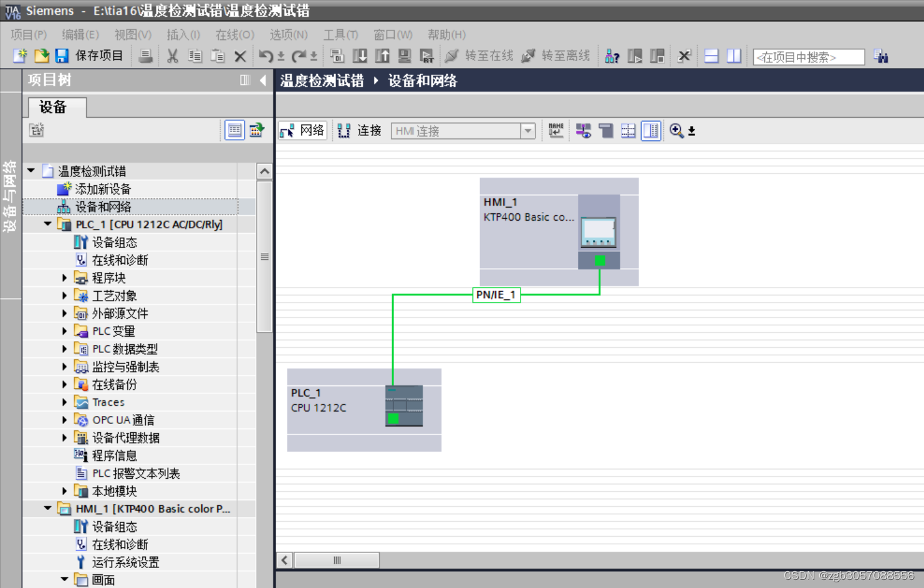Collapse project tree with left arrow
The width and height of the screenshot is (924, 588).
(x=263, y=80)
